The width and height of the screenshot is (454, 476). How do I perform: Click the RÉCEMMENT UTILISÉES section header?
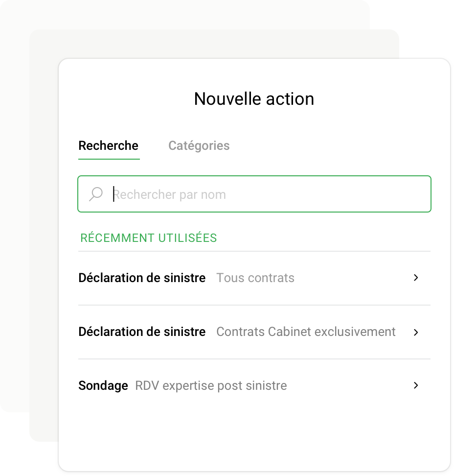pos(148,238)
